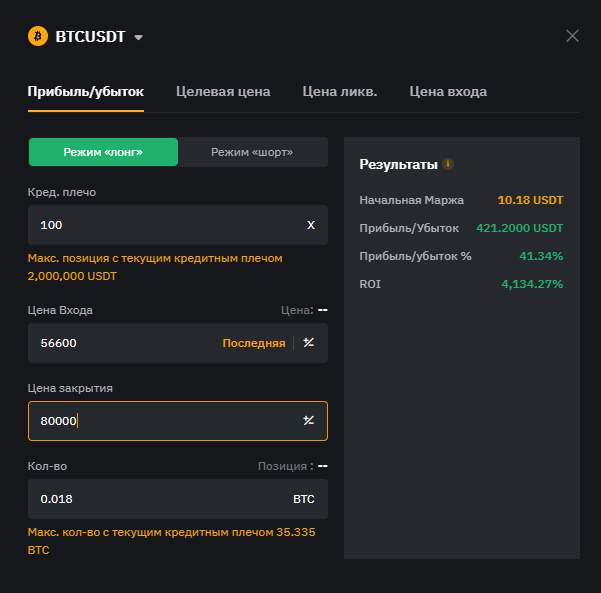This screenshot has width=601, height=593.
Task: Click the BTCUSDT pair title
Action: pyautogui.click(x=90, y=37)
